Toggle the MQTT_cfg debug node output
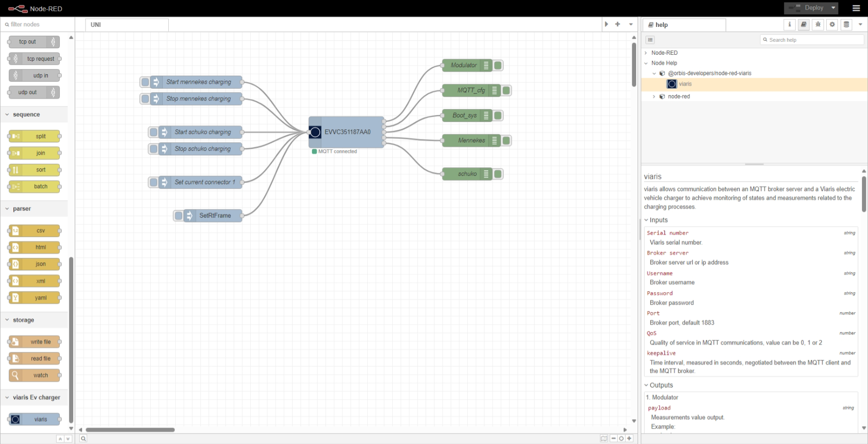This screenshot has width=868, height=444. coord(506,91)
